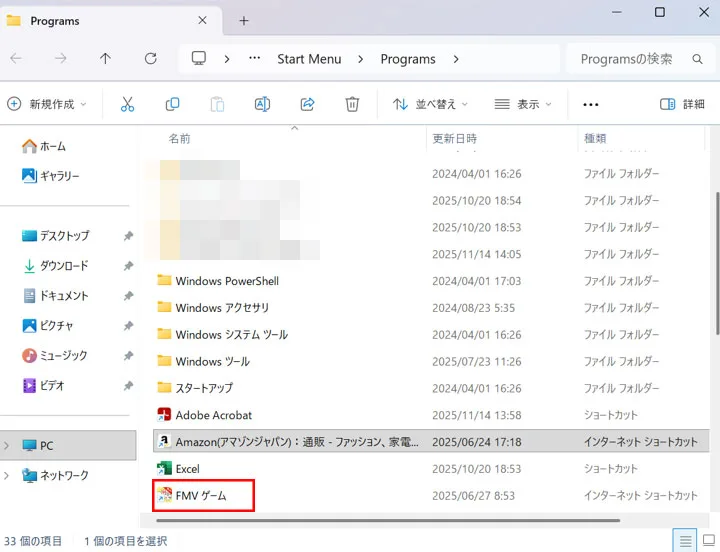The image size is (720, 552).
Task: Click the Delete trash can icon
Action: [x=352, y=104]
